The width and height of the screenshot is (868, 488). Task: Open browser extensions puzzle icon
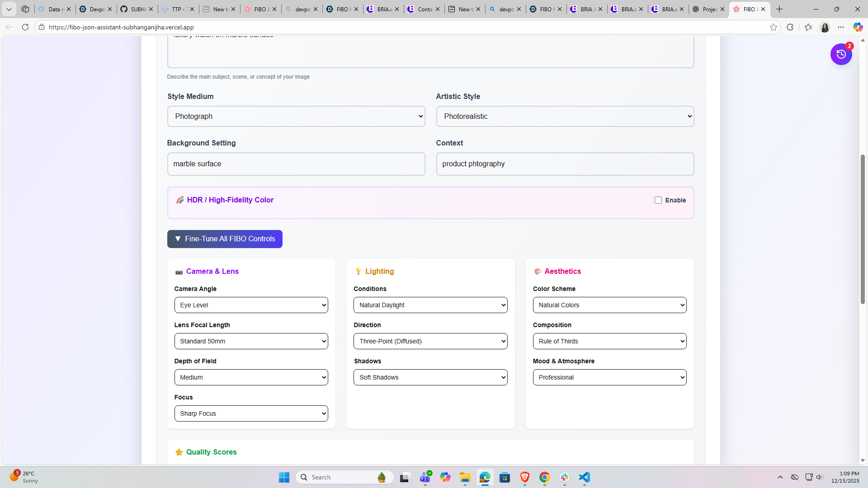pos(790,27)
